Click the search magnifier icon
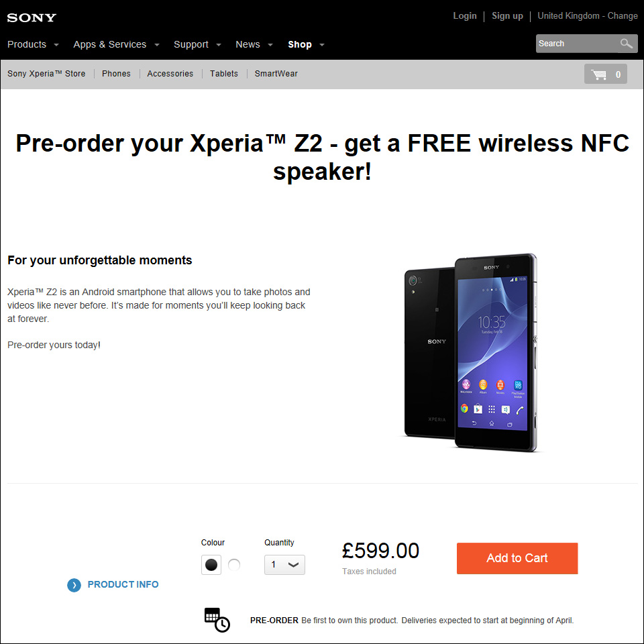Viewport: 644px width, 644px height. [627, 44]
